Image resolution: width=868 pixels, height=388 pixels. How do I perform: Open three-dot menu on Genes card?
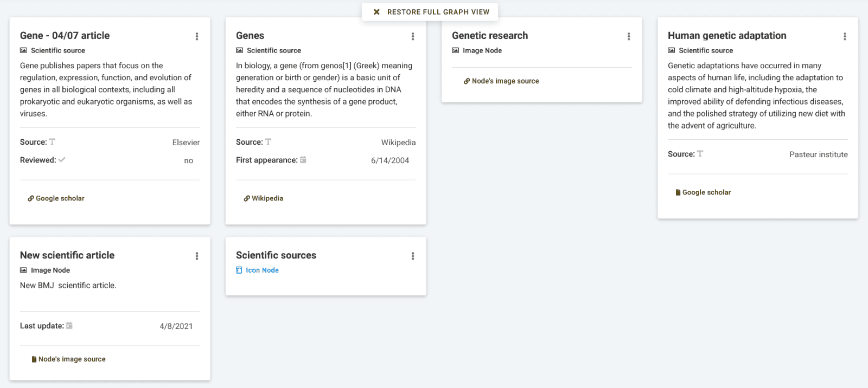pos(412,36)
